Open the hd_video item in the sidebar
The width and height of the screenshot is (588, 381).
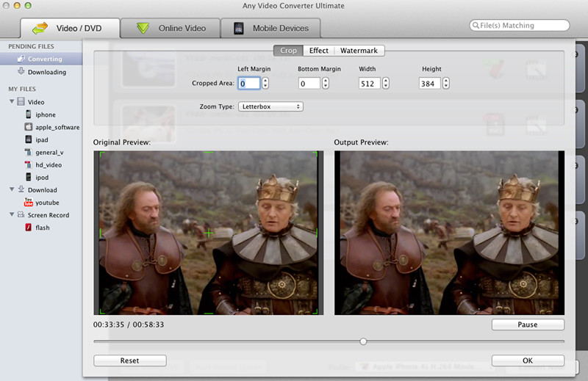49,164
